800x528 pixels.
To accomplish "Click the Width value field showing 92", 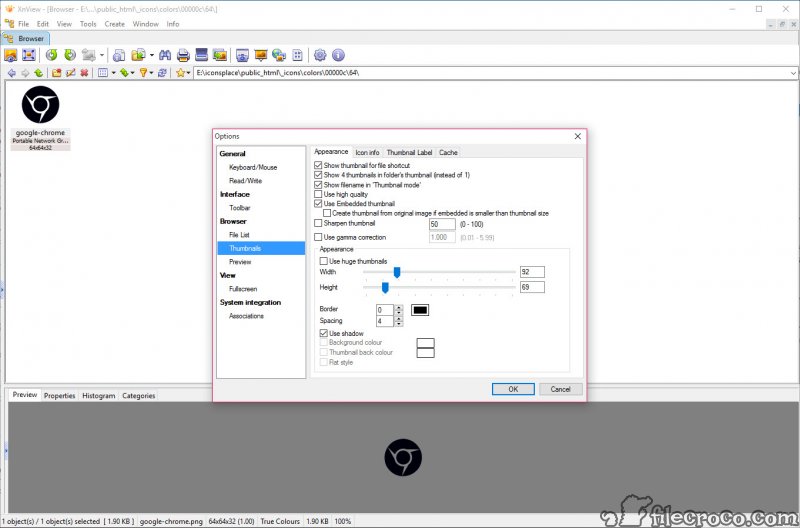I will pos(532,272).
